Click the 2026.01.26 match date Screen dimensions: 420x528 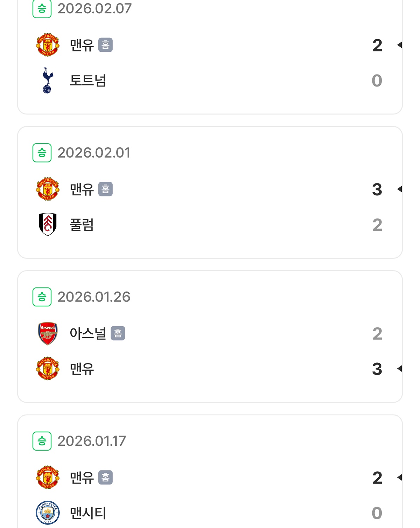94,297
